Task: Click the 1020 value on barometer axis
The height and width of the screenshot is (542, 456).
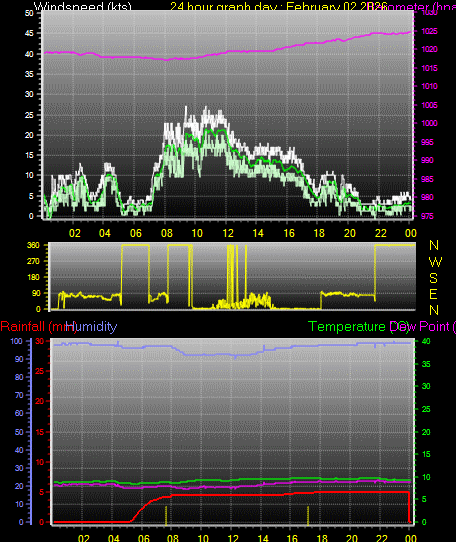Action: [429, 49]
